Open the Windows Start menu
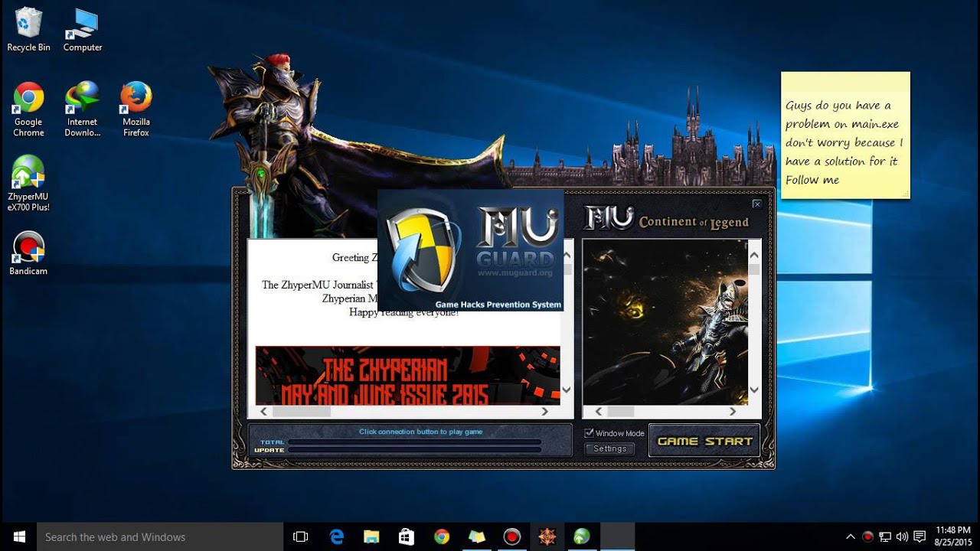This screenshot has width=980, height=551. pos(18,536)
